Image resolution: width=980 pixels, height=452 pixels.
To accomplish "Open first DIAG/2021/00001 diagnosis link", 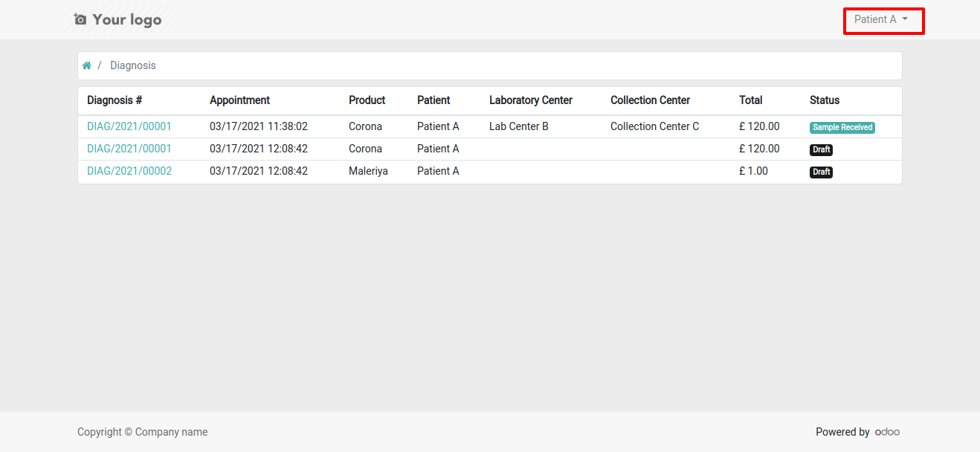I will 129,126.
